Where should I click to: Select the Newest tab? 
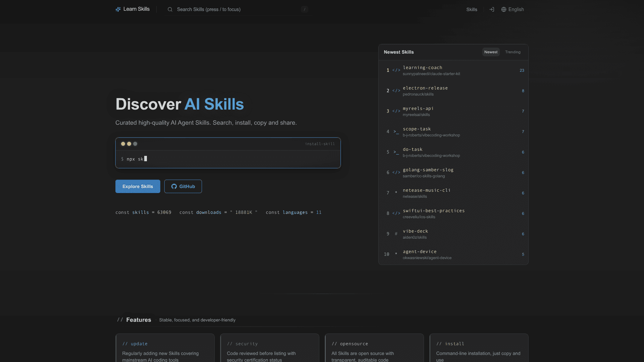click(491, 52)
